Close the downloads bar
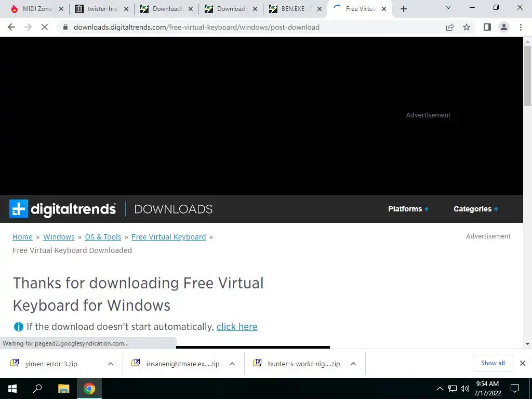 pyautogui.click(x=523, y=363)
